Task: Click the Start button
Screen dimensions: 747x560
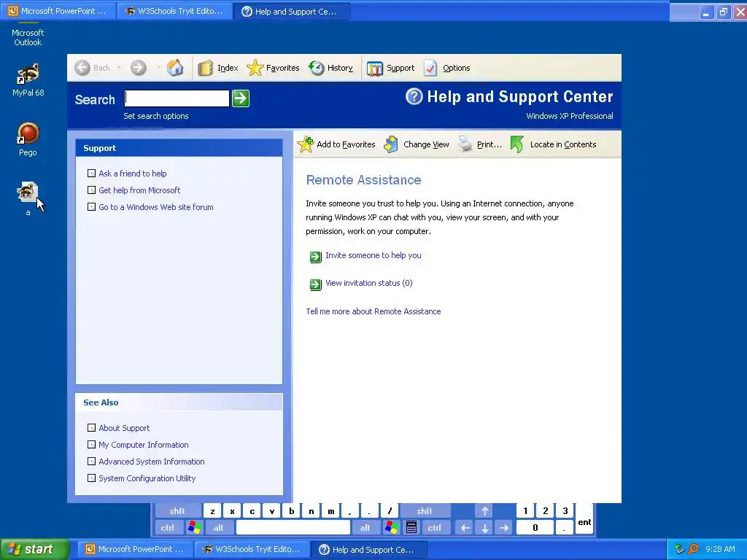Action: tap(35, 549)
